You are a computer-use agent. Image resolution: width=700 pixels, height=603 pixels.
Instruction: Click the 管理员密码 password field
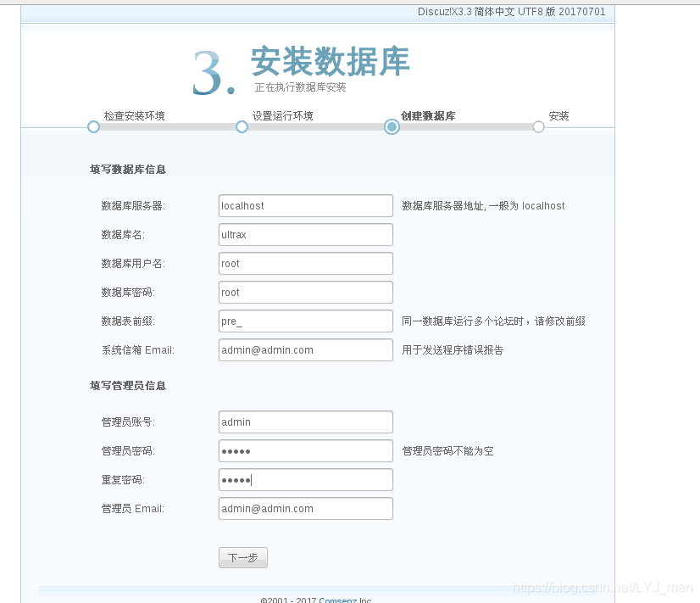coord(305,450)
